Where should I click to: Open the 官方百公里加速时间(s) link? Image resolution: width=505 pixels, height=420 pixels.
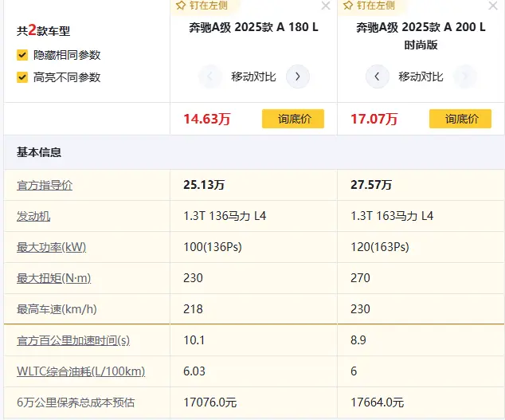pyautogui.click(x=73, y=340)
